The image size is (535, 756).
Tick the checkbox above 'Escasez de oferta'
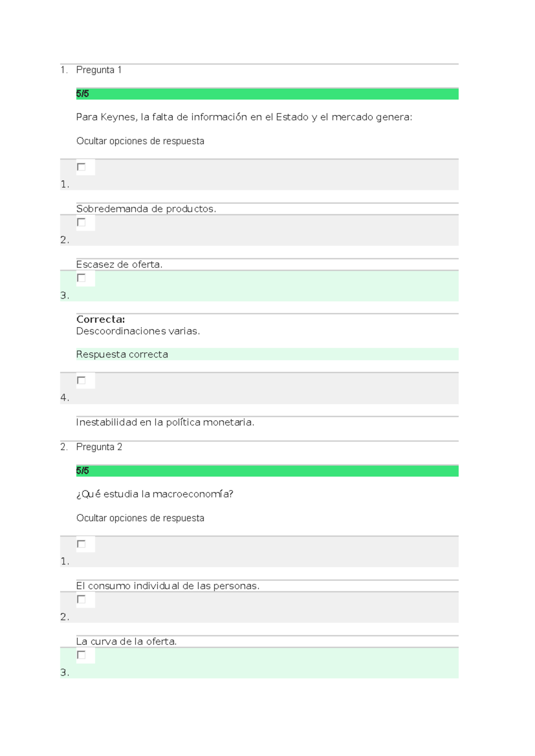tap(81, 222)
